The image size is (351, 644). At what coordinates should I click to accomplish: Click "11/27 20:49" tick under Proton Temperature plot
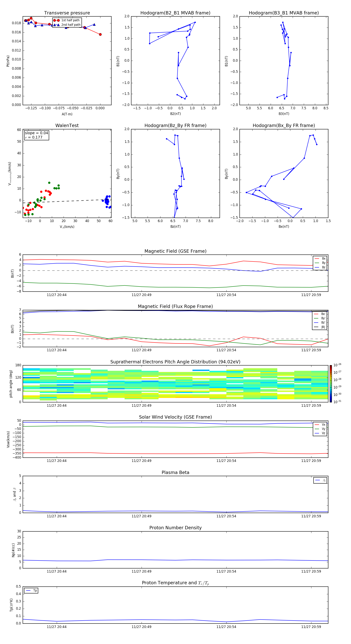(x=141, y=627)
